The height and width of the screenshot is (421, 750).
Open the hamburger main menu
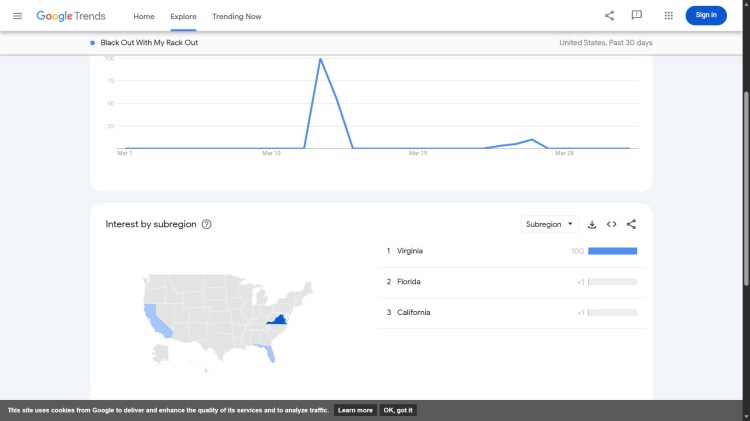(x=17, y=16)
